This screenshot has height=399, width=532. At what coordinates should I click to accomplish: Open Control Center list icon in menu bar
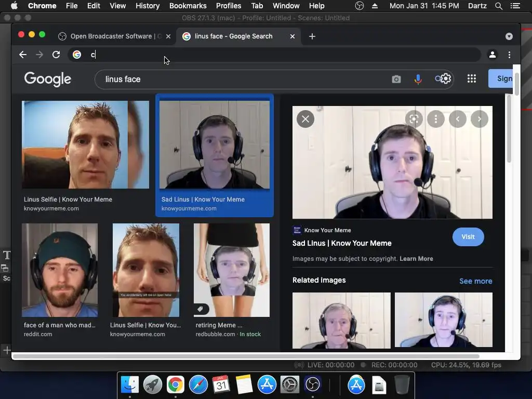click(515, 6)
